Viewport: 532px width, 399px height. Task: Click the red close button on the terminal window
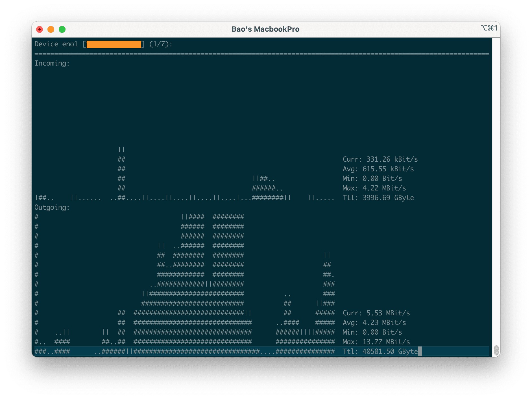tap(40, 29)
